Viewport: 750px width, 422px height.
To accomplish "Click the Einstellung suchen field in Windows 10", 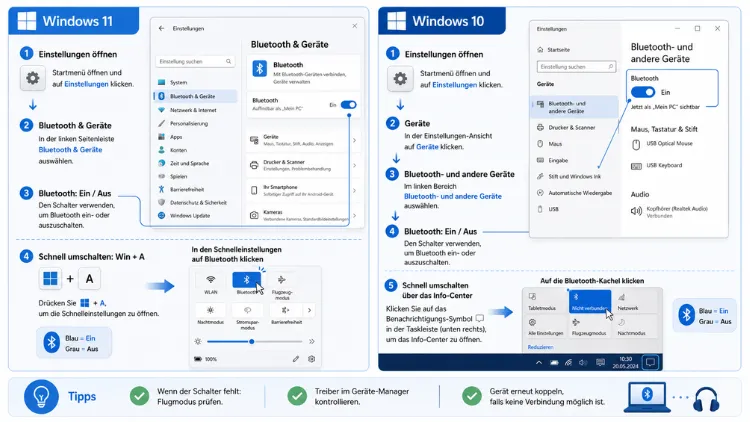I will (576, 67).
